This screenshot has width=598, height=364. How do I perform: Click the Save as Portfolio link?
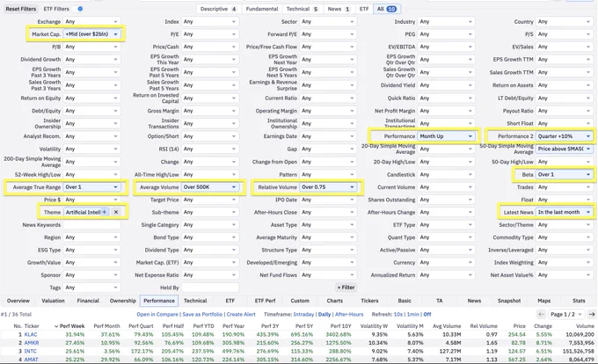click(x=202, y=315)
